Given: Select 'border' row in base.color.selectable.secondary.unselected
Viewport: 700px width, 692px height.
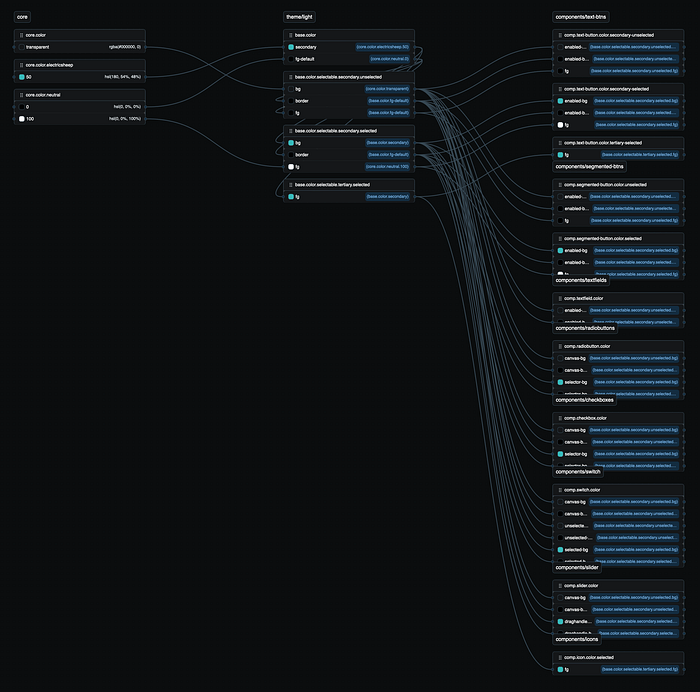Looking at the screenshot, I should pyautogui.click(x=349, y=101).
